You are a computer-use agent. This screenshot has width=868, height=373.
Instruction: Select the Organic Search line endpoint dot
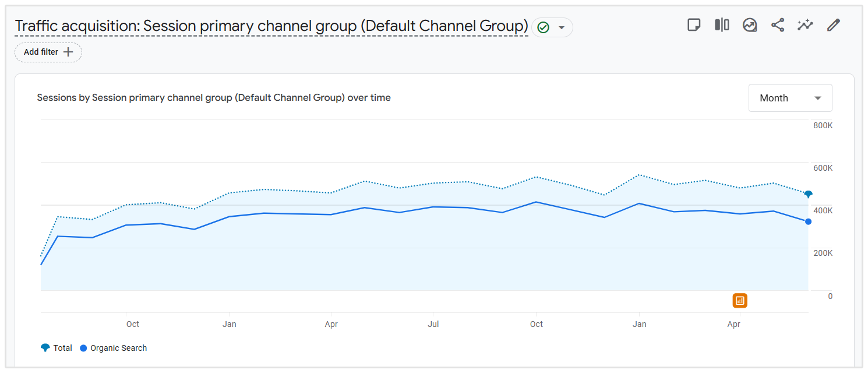click(808, 221)
